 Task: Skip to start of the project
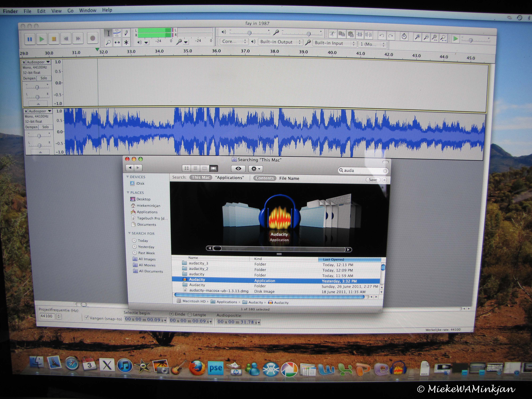pyautogui.click(x=66, y=38)
